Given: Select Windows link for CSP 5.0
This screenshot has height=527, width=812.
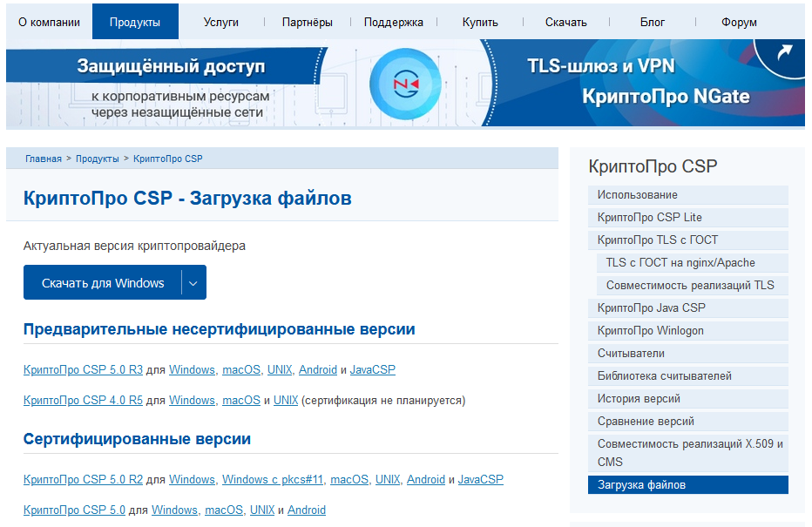Looking at the screenshot, I should (x=174, y=510).
